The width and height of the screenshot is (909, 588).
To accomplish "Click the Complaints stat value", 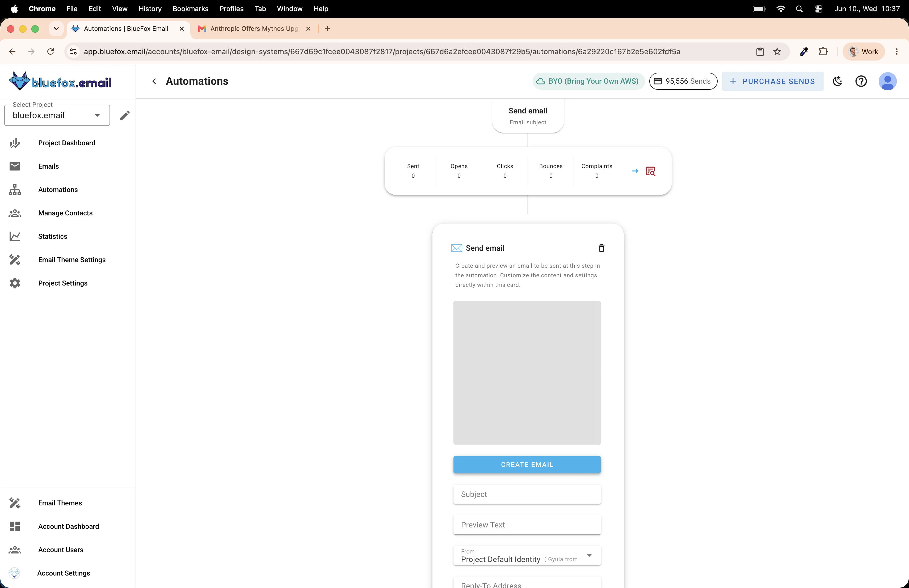I will 597,176.
